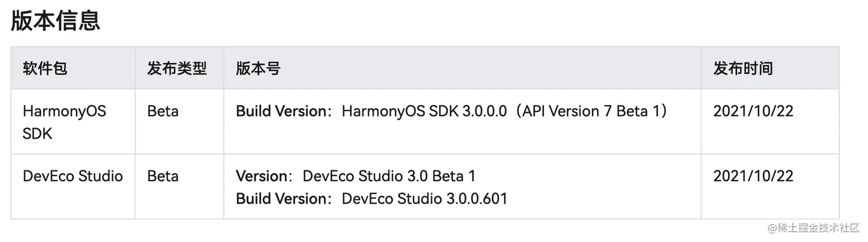Click the 版本信息 heading
The width and height of the screenshot is (868, 242).
[x=55, y=20]
